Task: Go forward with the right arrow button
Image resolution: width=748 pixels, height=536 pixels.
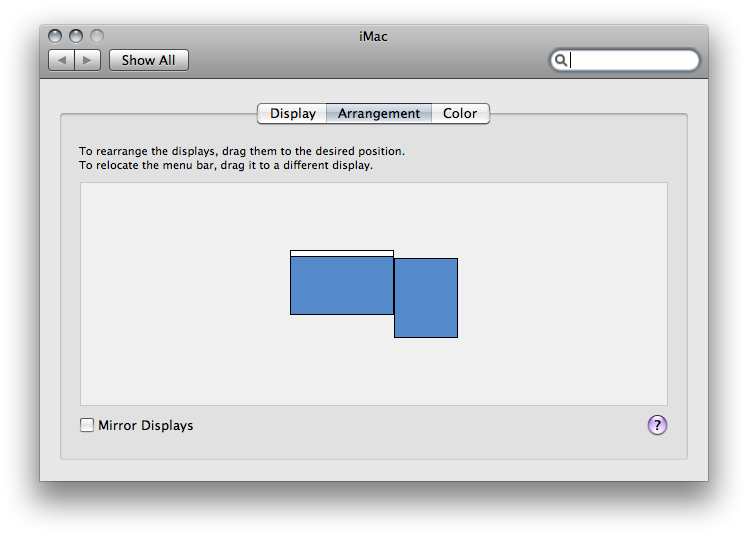Action: pyautogui.click(x=87, y=60)
